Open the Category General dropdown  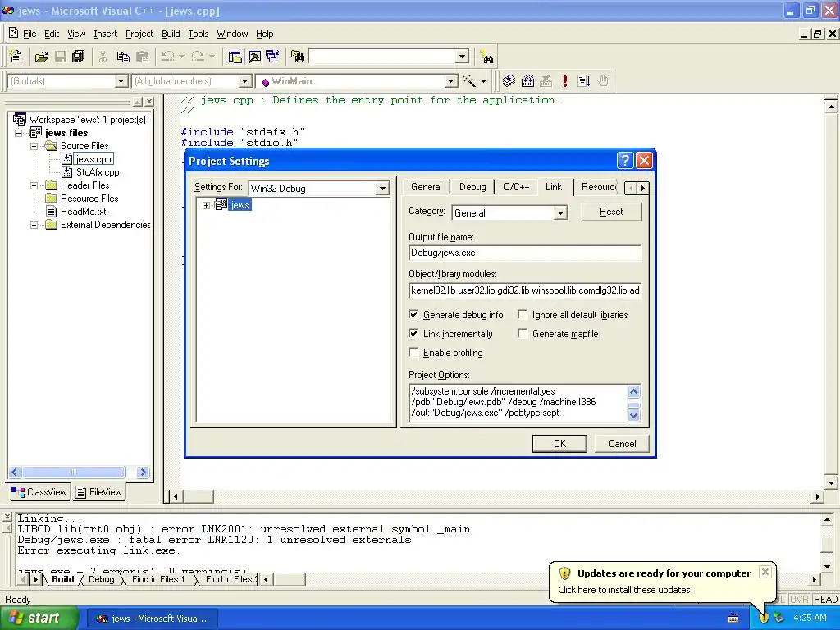pyautogui.click(x=559, y=212)
